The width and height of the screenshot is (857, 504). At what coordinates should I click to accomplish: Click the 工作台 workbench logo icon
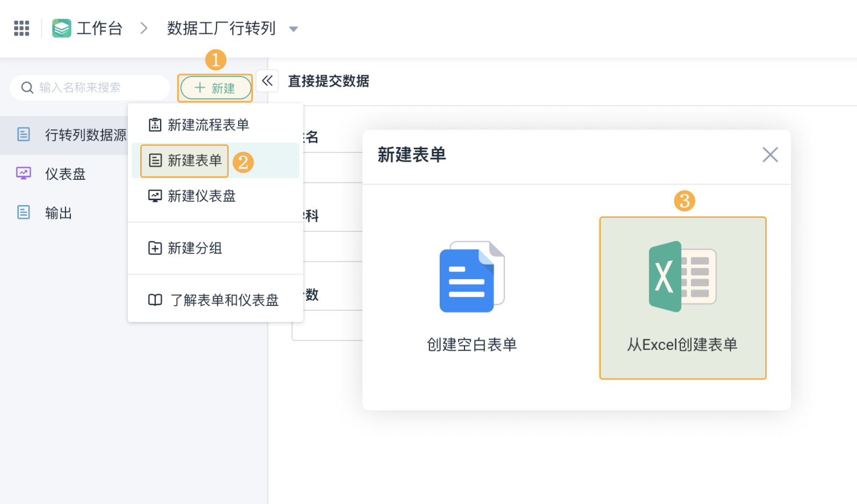pyautogui.click(x=61, y=28)
